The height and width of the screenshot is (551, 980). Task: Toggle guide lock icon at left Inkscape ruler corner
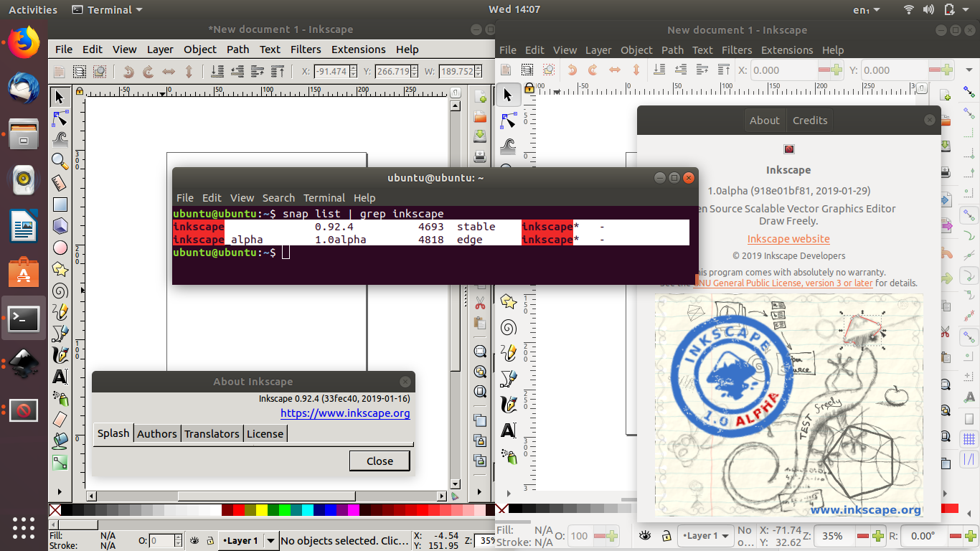tap(79, 91)
